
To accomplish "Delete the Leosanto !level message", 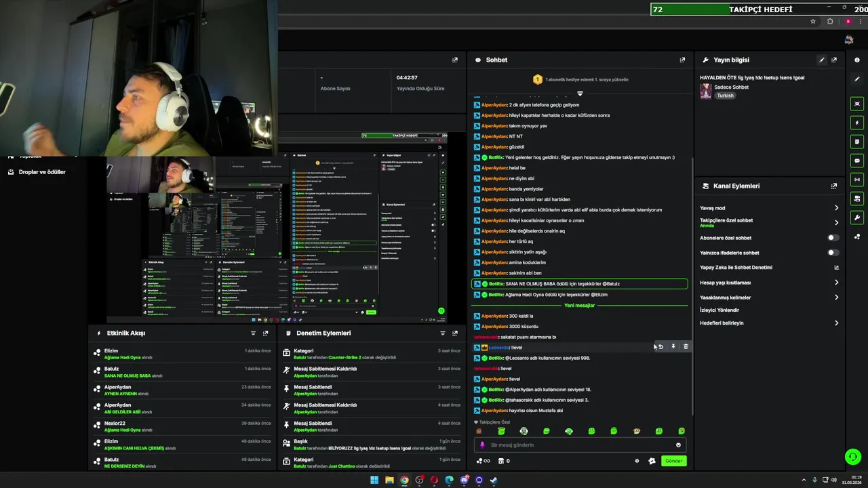I will [686, 347].
